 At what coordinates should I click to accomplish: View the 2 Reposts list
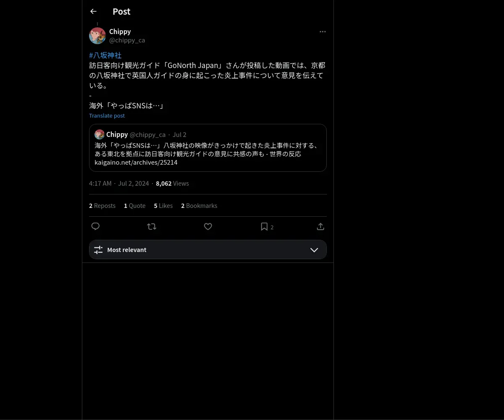click(102, 205)
